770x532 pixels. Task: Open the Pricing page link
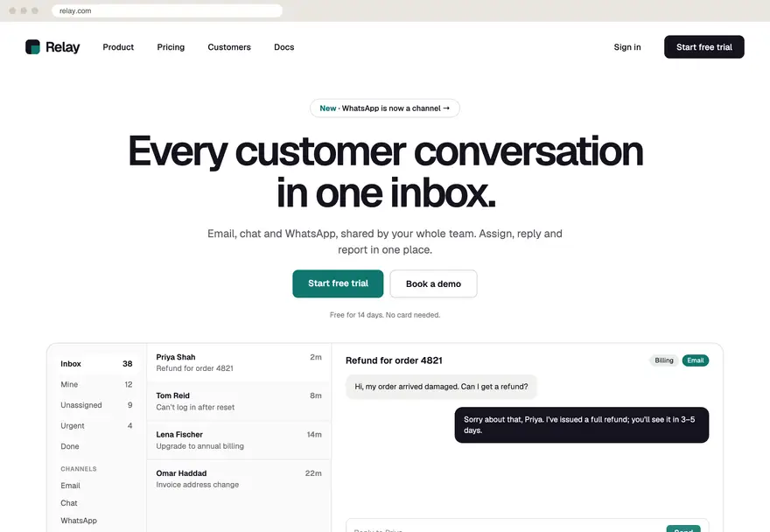171,47
